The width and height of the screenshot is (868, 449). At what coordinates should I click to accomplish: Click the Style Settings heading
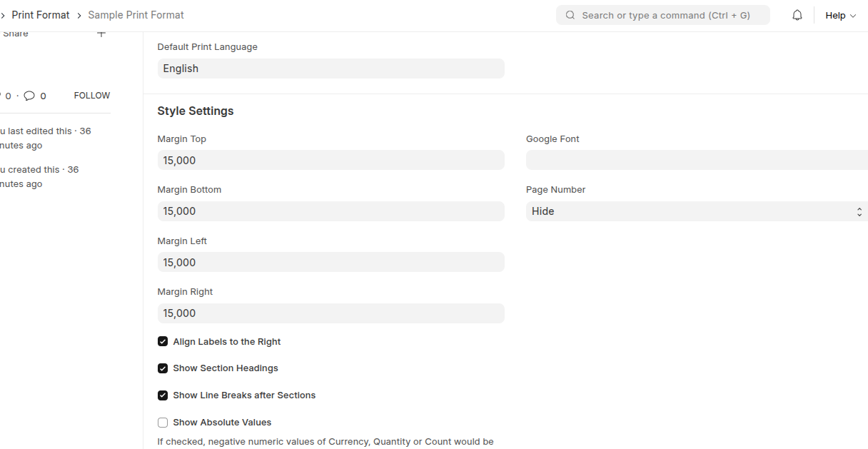196,111
